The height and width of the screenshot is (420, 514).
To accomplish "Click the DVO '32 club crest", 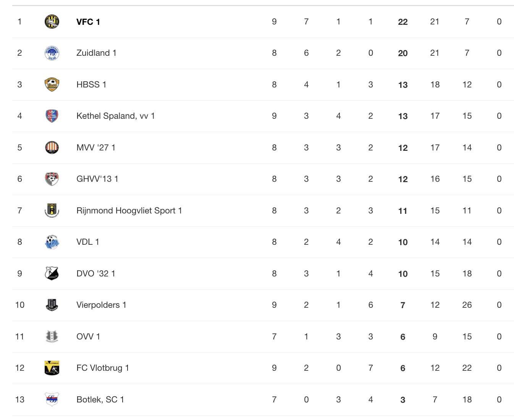I will pyautogui.click(x=52, y=273).
